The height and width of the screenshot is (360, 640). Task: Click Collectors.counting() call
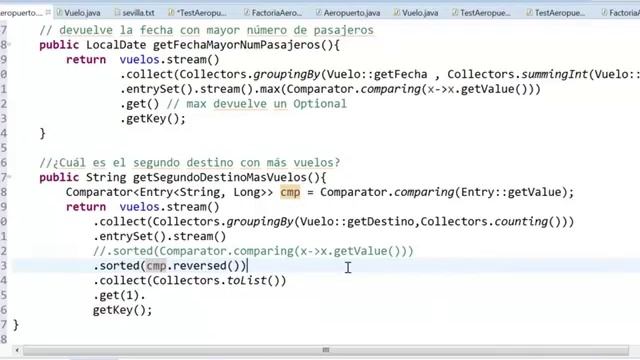tap(493, 222)
